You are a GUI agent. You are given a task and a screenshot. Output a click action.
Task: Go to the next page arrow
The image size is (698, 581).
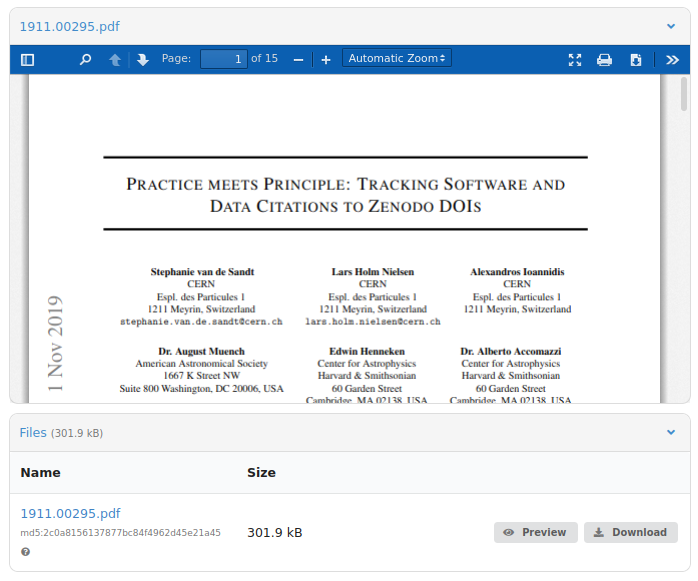click(x=142, y=59)
